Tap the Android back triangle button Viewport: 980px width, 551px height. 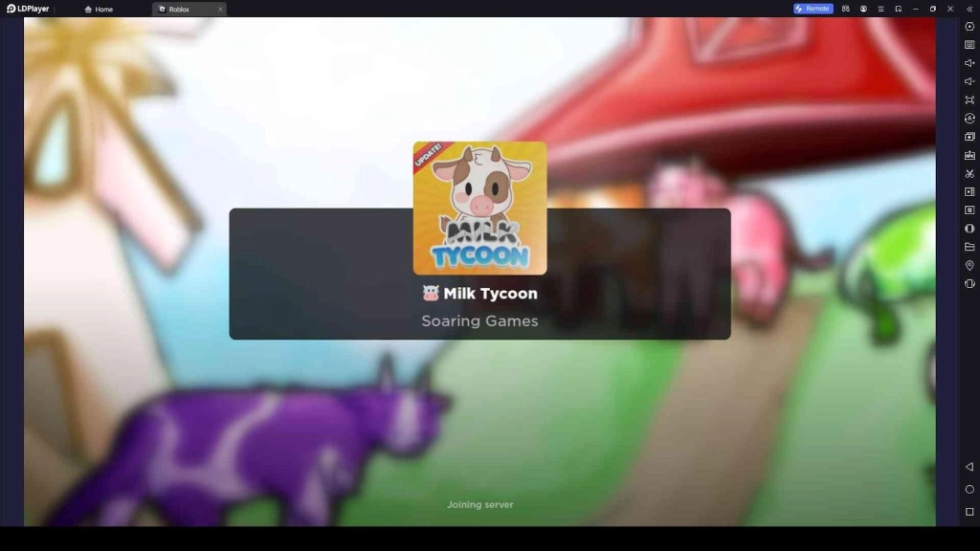click(969, 467)
